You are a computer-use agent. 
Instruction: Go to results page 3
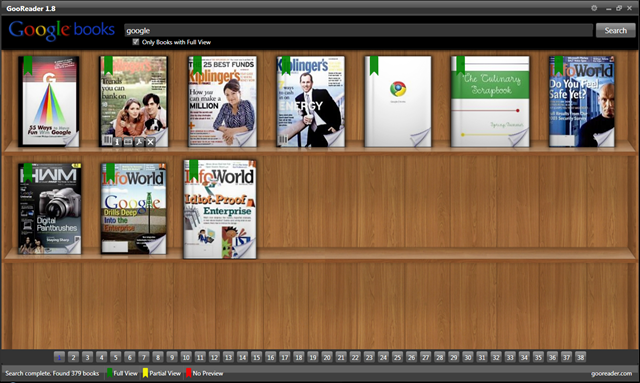pos(87,357)
